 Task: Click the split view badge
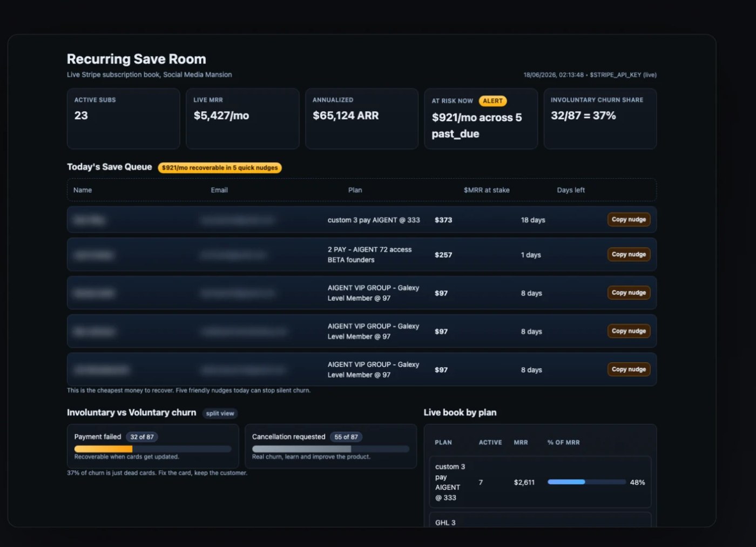click(220, 414)
